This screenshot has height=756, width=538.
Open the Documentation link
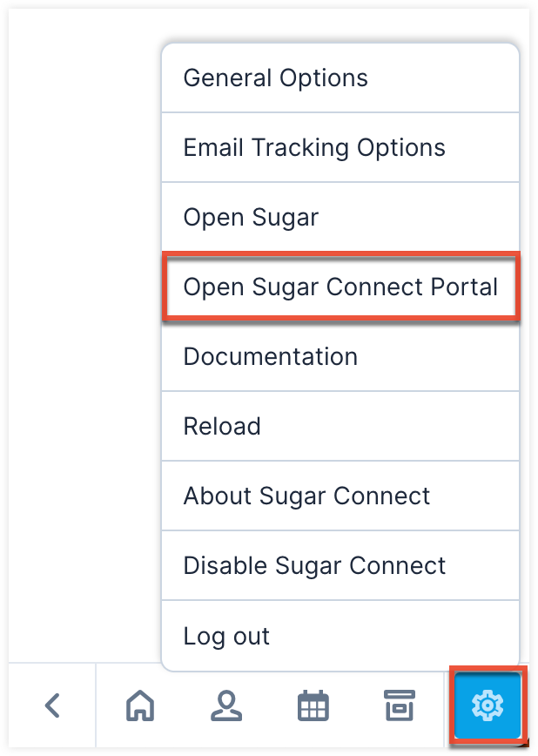pos(270,356)
